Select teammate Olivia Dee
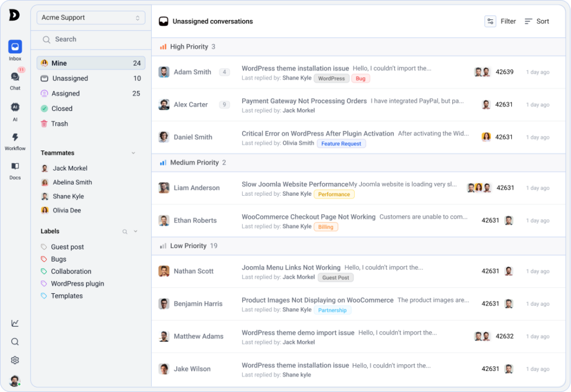 [68, 210]
